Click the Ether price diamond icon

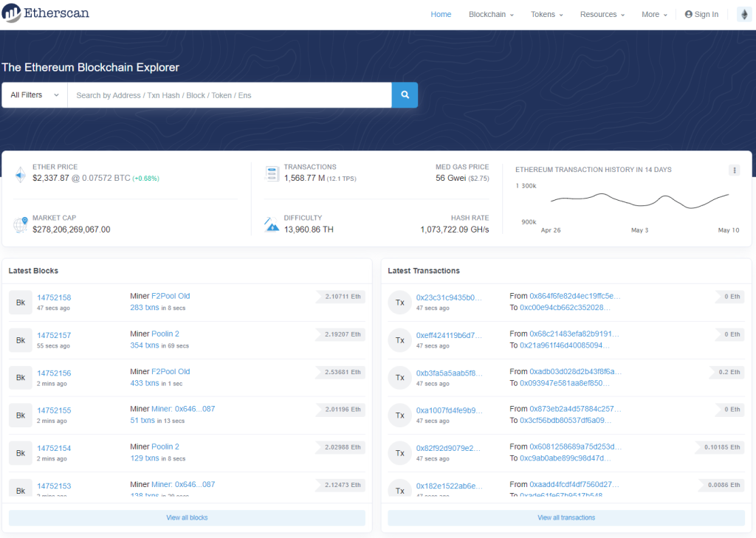[x=20, y=174]
